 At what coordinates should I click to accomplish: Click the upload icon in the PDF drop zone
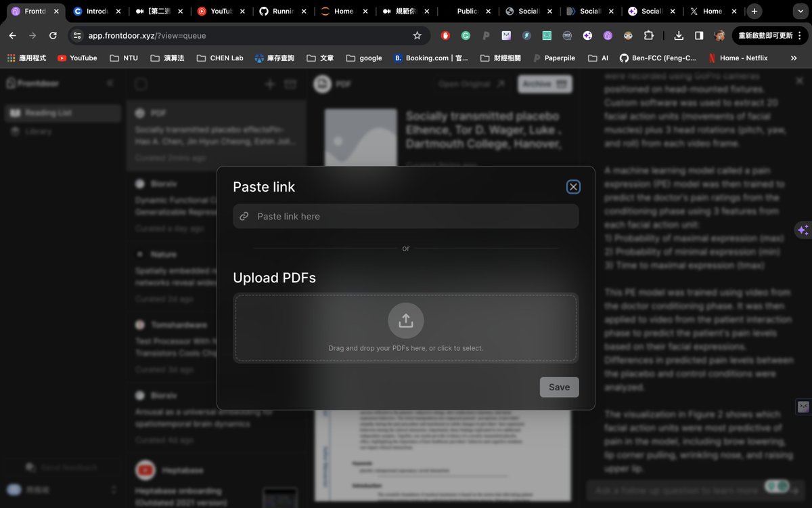click(x=405, y=320)
